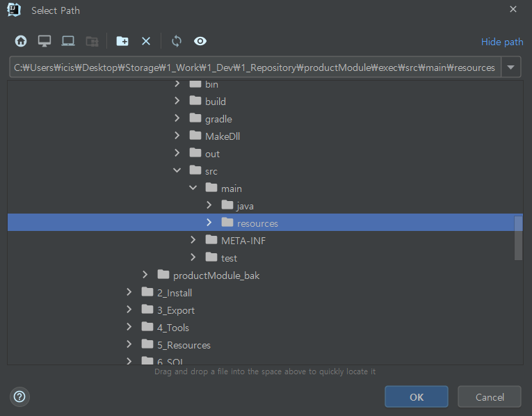The height and width of the screenshot is (416, 532).
Task: Open the help question mark button
Action: click(x=19, y=397)
